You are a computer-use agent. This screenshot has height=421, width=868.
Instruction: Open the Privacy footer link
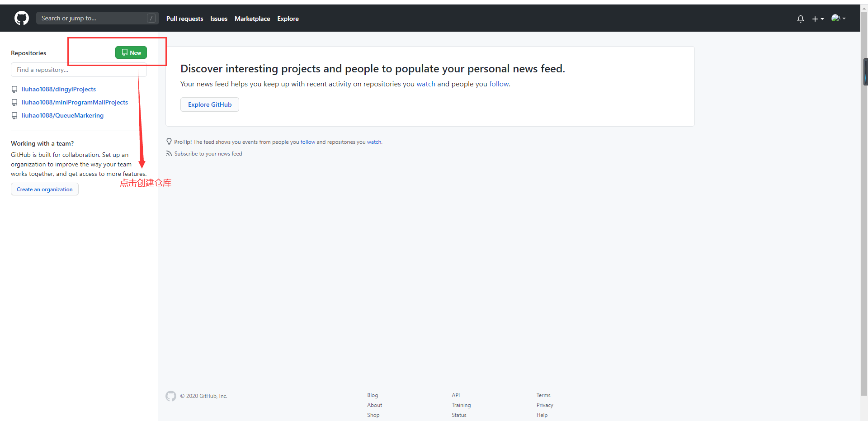[x=545, y=405]
